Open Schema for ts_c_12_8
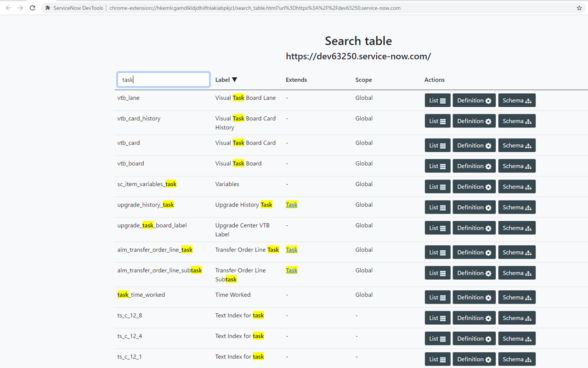Image resolution: width=588 pixels, height=368 pixels. (x=517, y=318)
